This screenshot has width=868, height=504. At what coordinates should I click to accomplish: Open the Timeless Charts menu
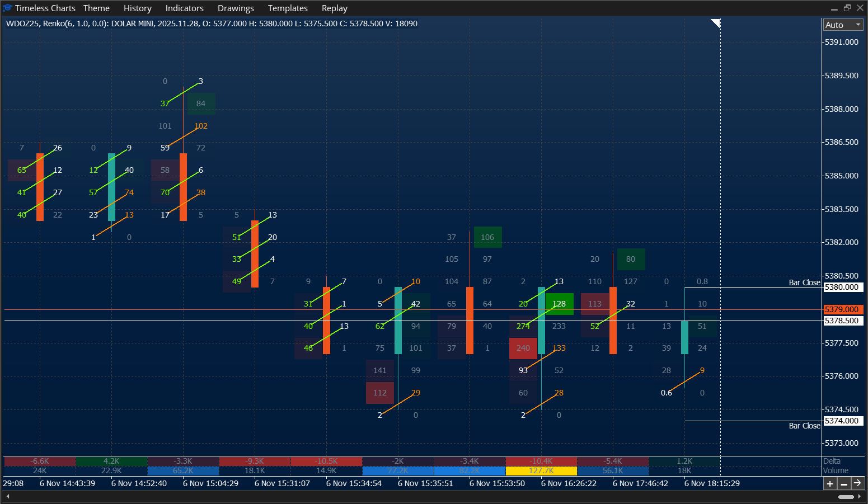(x=45, y=8)
